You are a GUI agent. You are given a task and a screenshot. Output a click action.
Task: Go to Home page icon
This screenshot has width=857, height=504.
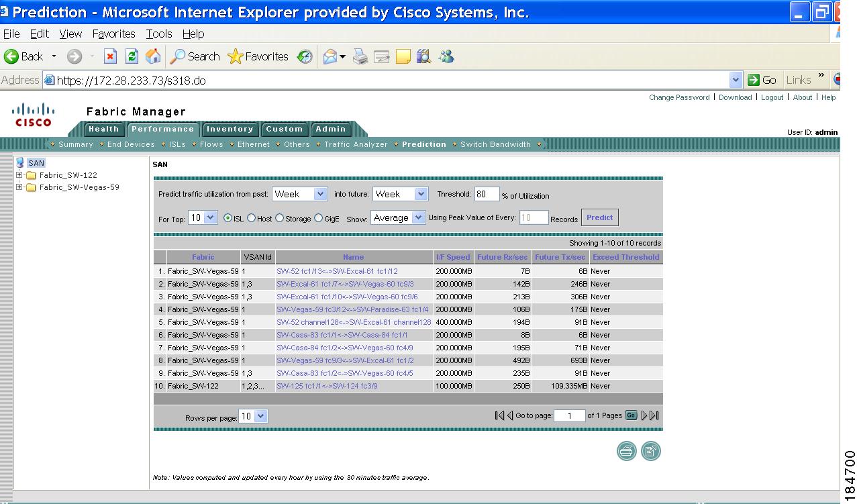(153, 57)
